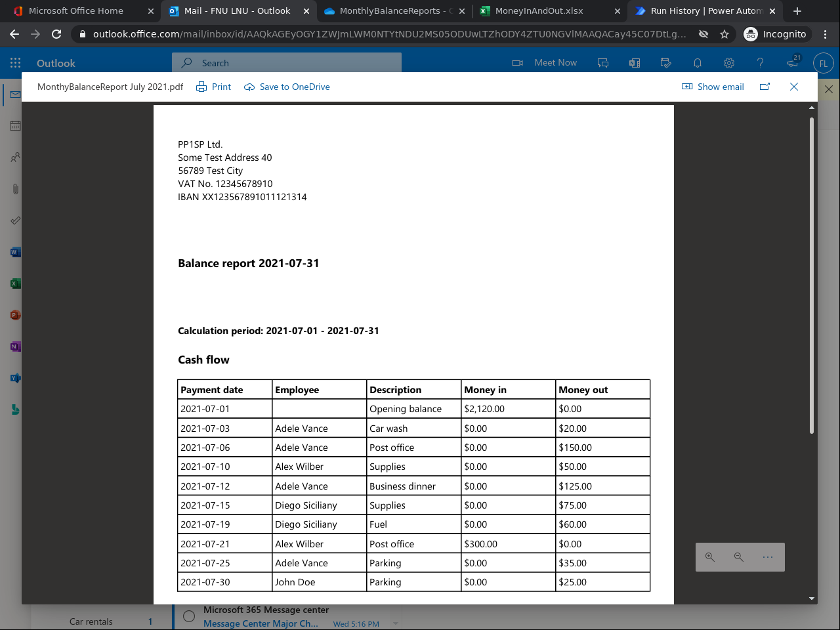Zoom in on the PDF document
Image resolution: width=840 pixels, height=630 pixels.
[x=710, y=557]
